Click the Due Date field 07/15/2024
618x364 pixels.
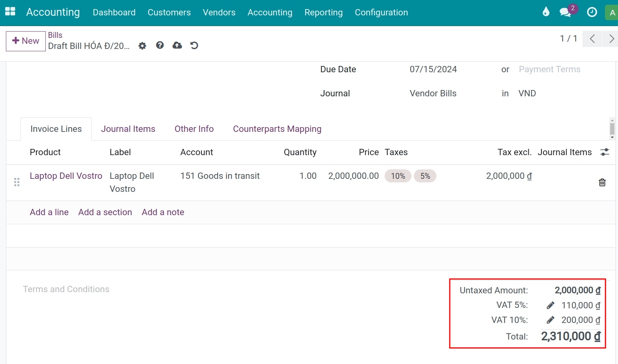click(433, 69)
